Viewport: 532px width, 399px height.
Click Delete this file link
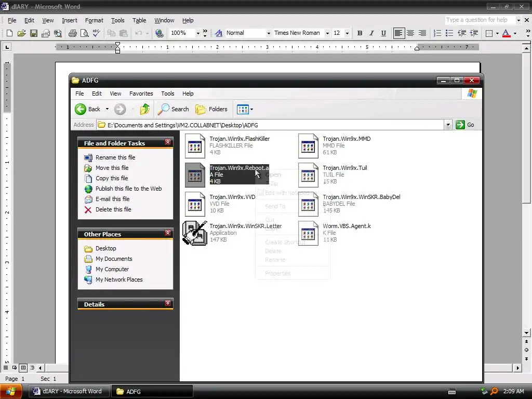pos(113,209)
